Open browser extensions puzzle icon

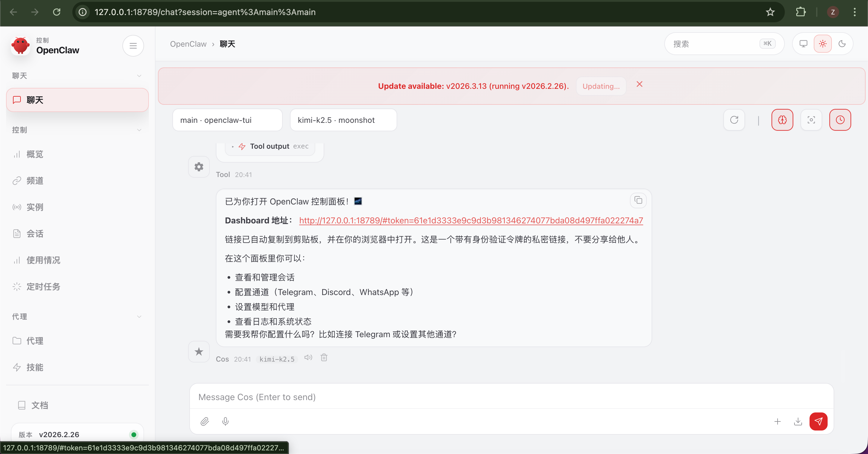(x=801, y=12)
